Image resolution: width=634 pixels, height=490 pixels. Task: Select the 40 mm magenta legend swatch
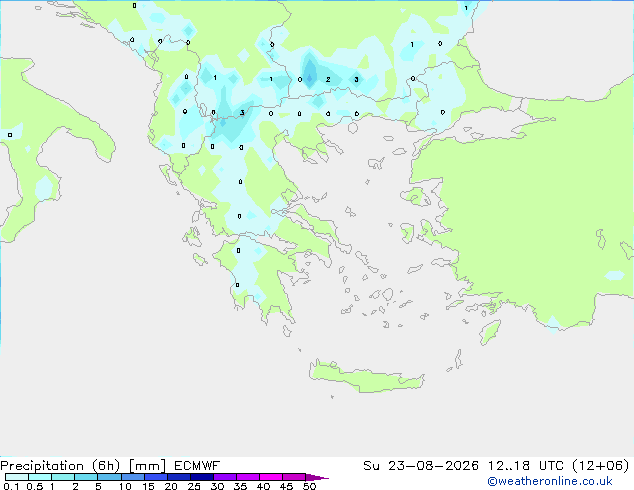pos(271,477)
